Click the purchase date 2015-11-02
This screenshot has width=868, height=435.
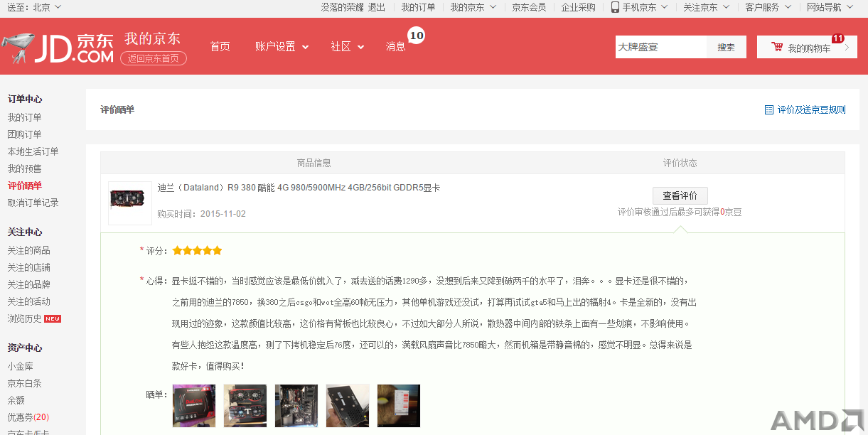tap(223, 214)
